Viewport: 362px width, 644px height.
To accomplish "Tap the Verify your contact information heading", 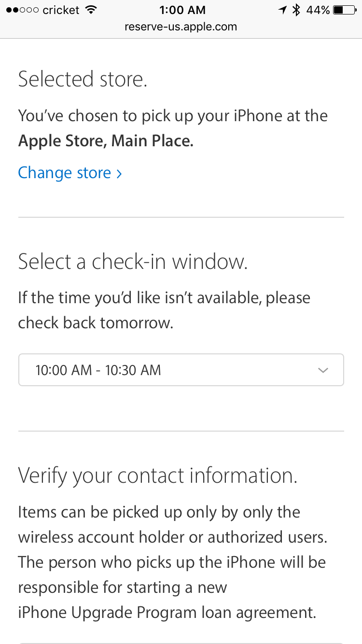I will pos(158,476).
